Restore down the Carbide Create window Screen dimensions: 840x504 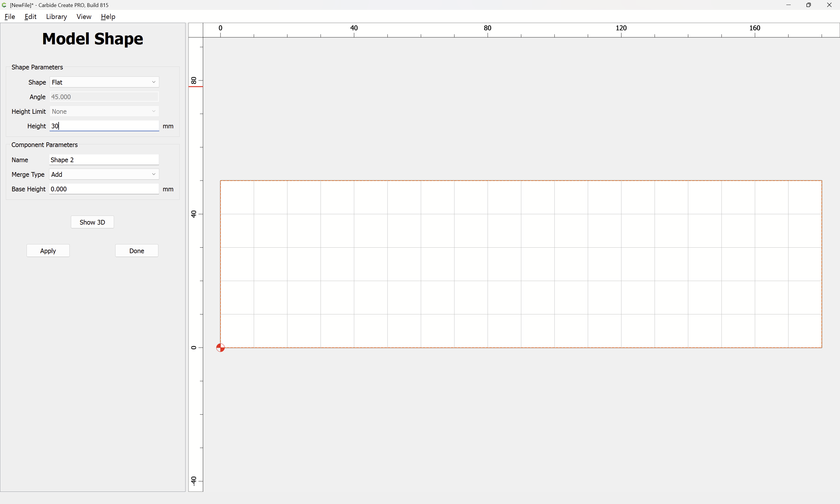pyautogui.click(x=808, y=5)
